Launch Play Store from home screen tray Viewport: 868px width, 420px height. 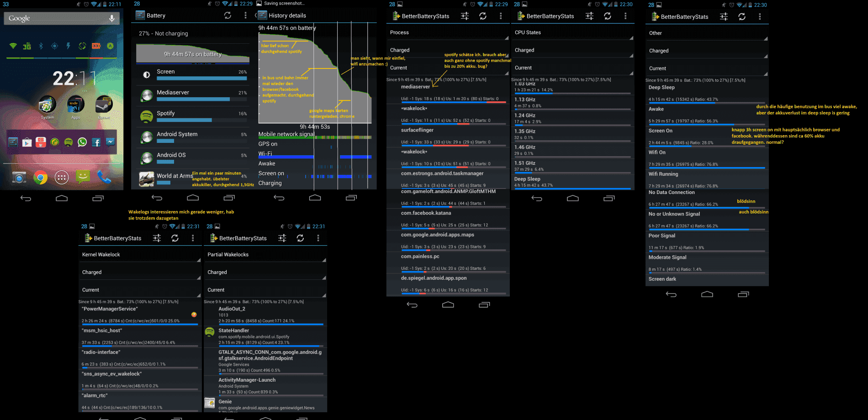click(x=27, y=142)
